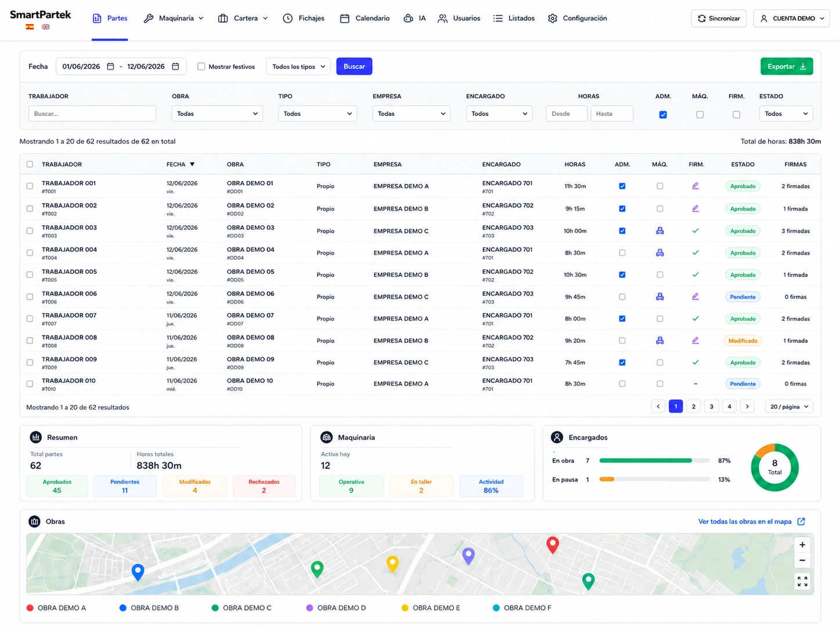The width and height of the screenshot is (840, 630).
Task: Click machinery icon in TRABAJADOR 006 row
Action: click(660, 297)
